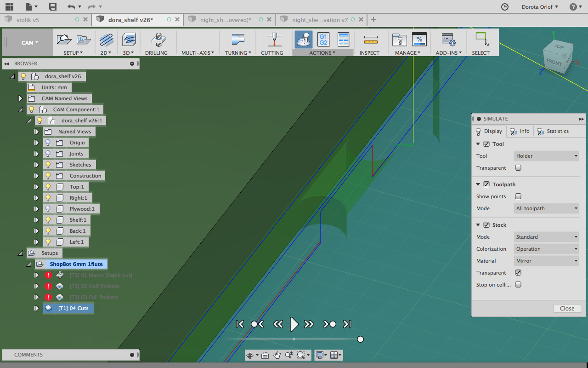This screenshot has height=368, width=588.
Task: Toggle the Stock Transparent checkbox
Action: click(518, 273)
